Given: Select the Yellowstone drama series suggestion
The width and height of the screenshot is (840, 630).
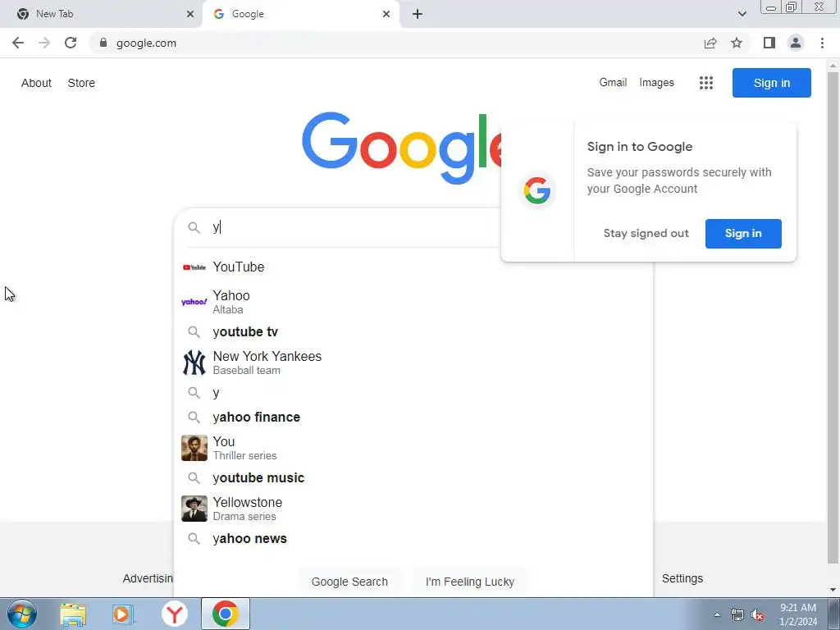Looking at the screenshot, I should (413, 509).
